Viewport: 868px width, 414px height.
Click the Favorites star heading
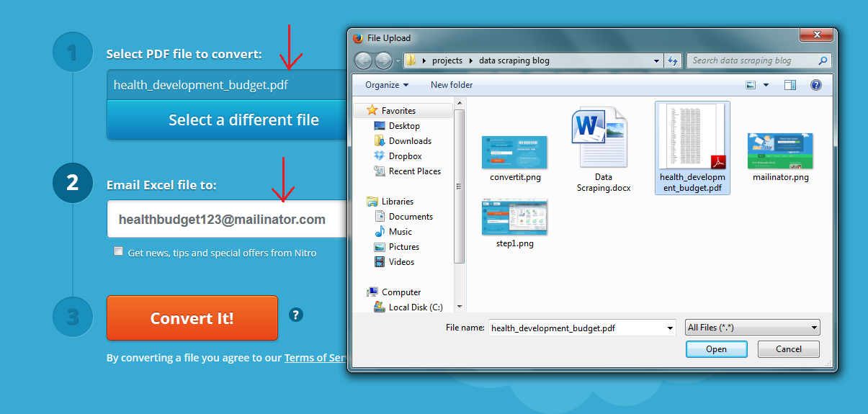tap(391, 111)
